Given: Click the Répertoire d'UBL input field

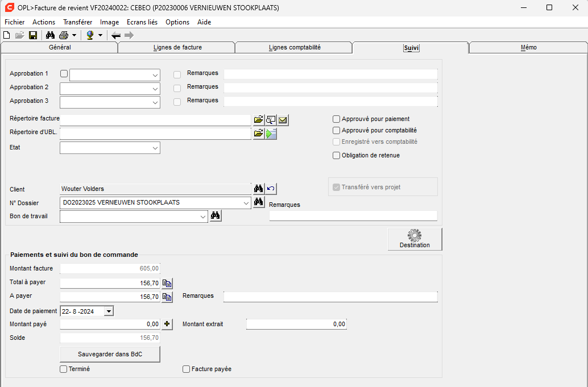Looking at the screenshot, I should click(x=155, y=134).
